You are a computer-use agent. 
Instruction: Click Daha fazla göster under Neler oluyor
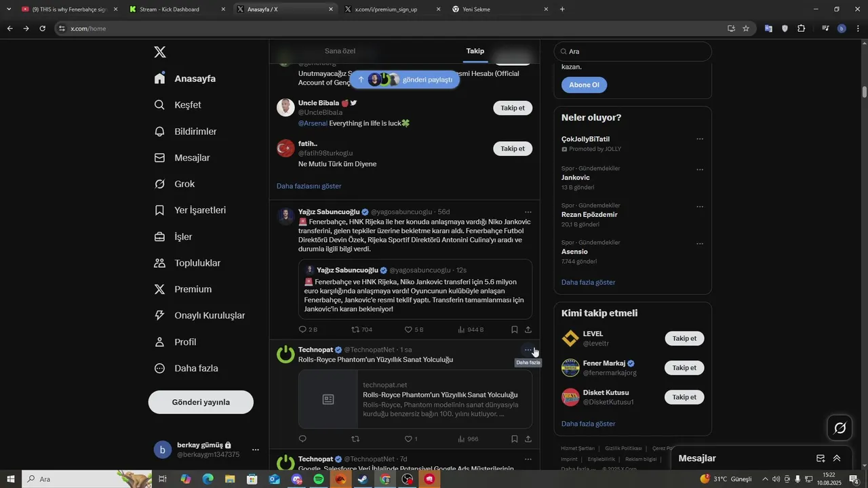[x=589, y=282]
